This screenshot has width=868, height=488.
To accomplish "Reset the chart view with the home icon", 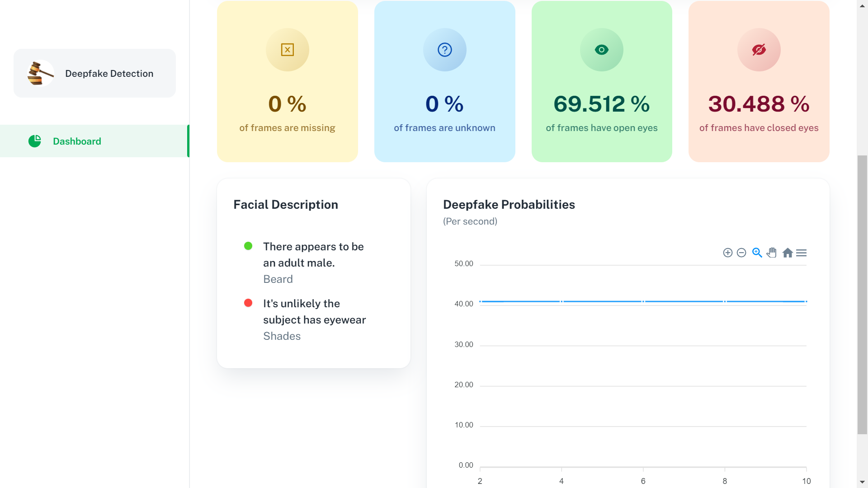I will click(788, 253).
